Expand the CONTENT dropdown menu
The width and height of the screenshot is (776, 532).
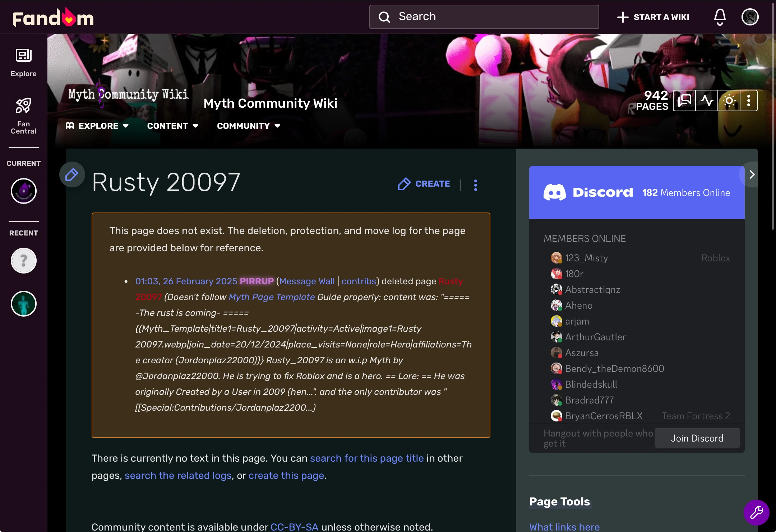coord(173,126)
